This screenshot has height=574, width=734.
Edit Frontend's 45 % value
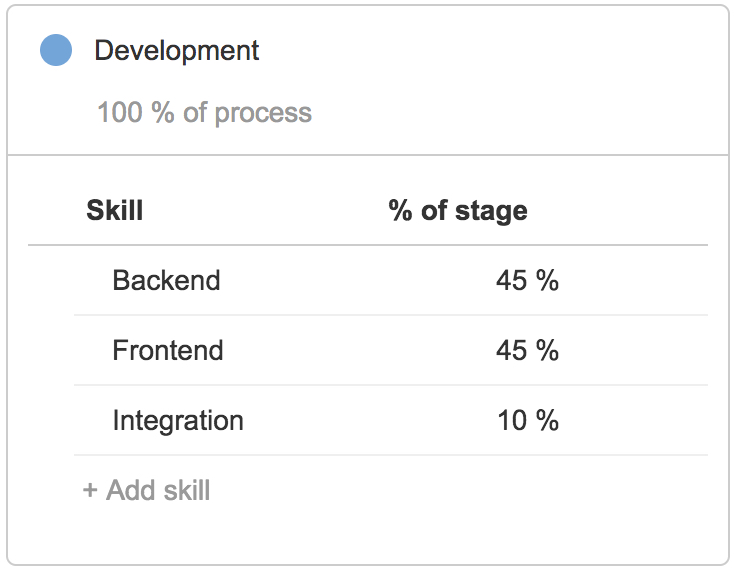[527, 350]
